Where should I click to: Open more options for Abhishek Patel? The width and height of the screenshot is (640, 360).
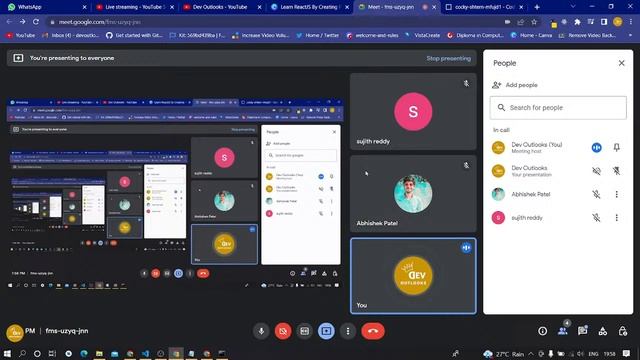pos(616,194)
